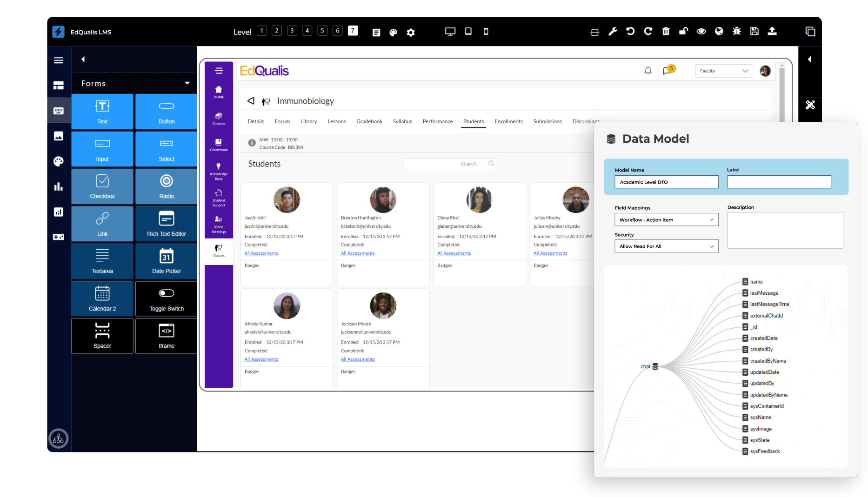
Task: Pick the Date Picker component
Action: [x=166, y=261]
